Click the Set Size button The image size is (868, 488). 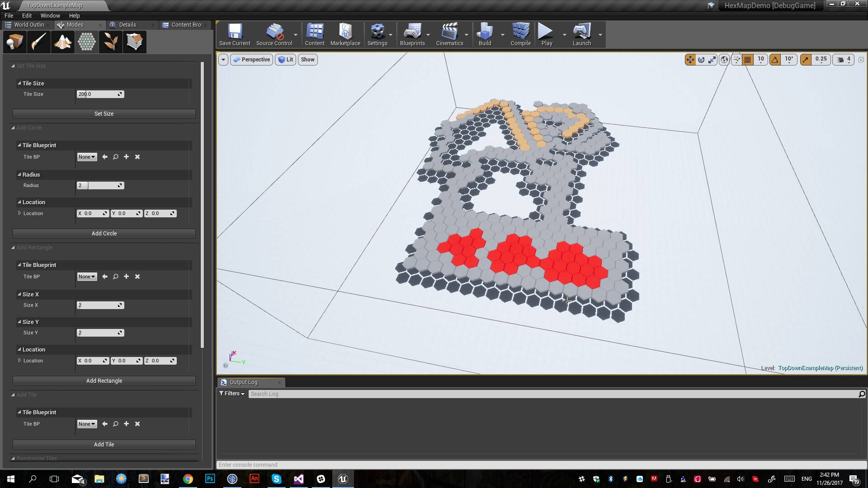(x=104, y=114)
